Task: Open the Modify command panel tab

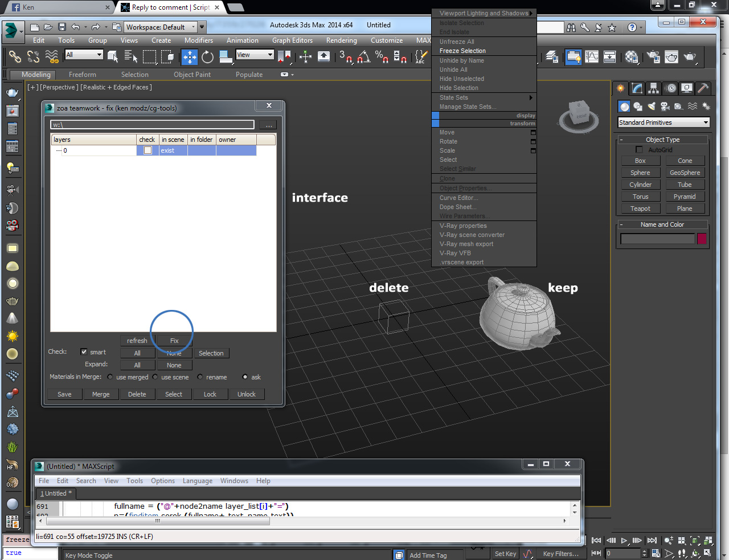Action: (637, 88)
